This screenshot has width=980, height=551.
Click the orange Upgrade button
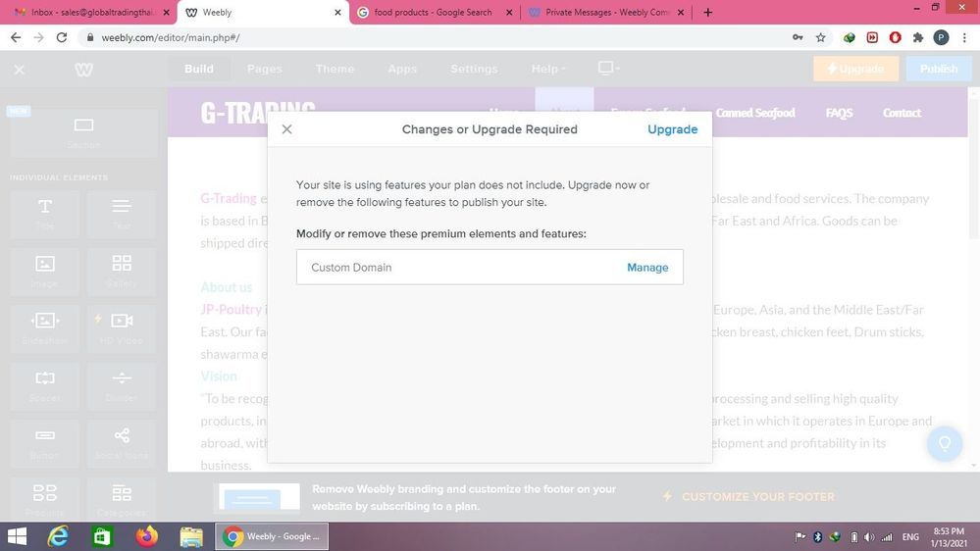[x=855, y=69]
